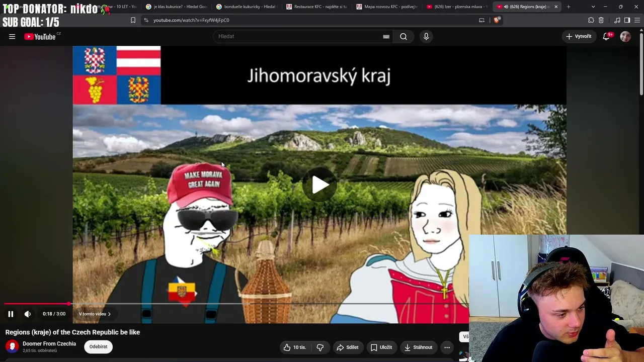Switch to 'Izer - plzenska mluva' tab

[x=457, y=7]
